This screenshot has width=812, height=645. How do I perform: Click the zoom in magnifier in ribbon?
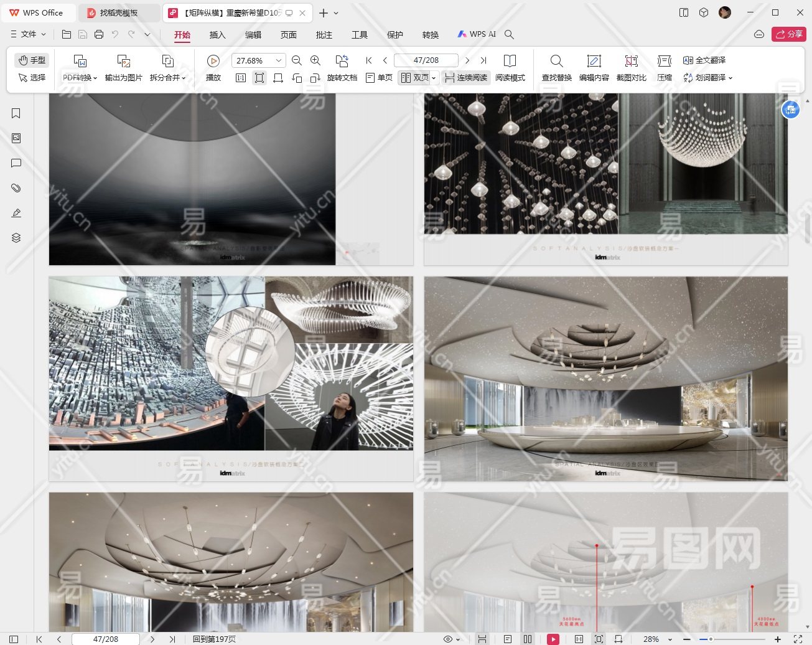point(315,60)
